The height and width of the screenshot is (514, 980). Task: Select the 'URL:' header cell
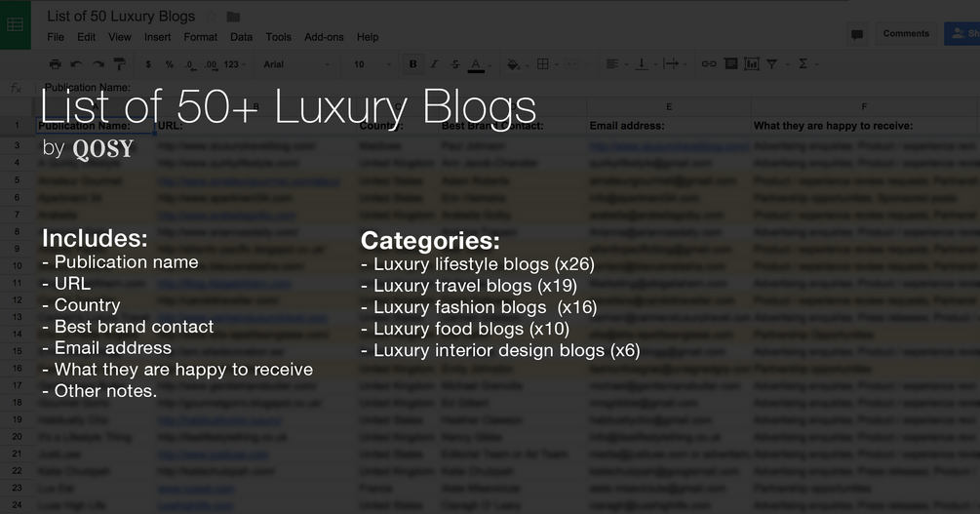click(255, 126)
